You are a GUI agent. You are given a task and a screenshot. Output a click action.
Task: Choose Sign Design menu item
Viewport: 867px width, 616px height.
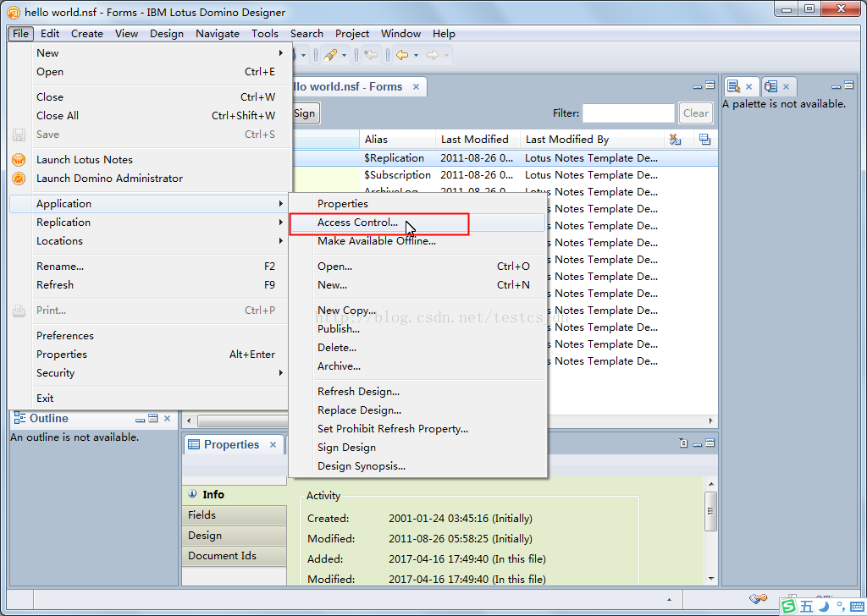[417, 448]
